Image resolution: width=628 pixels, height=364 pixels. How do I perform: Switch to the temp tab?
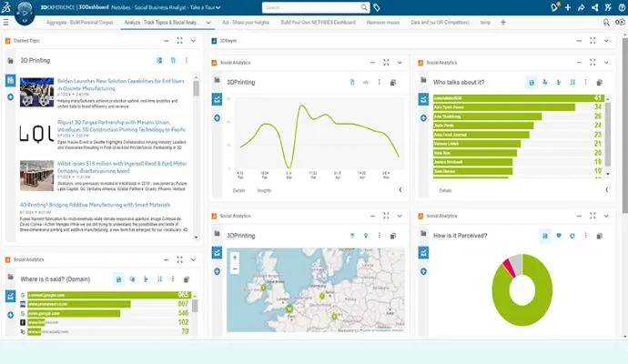[485, 23]
